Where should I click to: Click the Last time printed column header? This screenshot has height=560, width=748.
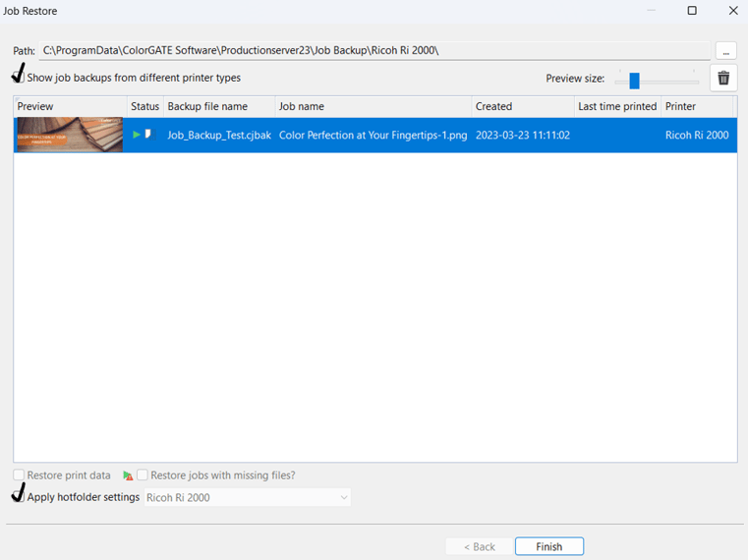click(x=616, y=106)
